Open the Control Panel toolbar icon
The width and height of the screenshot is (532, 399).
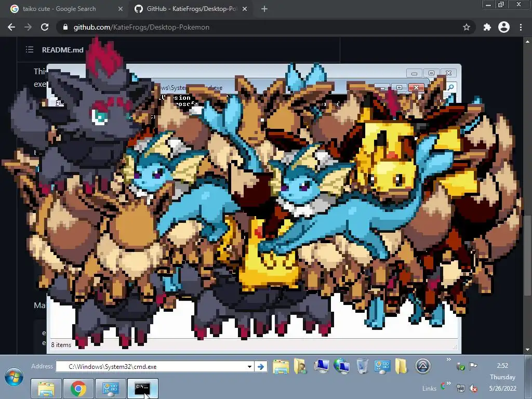[x=382, y=366]
